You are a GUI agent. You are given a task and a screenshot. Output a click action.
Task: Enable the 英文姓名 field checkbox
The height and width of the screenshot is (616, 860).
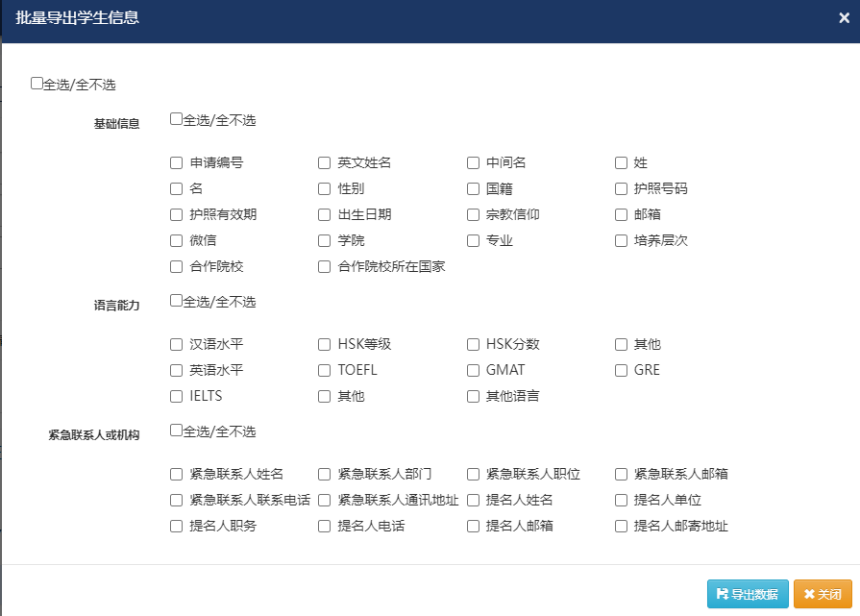tap(325, 163)
